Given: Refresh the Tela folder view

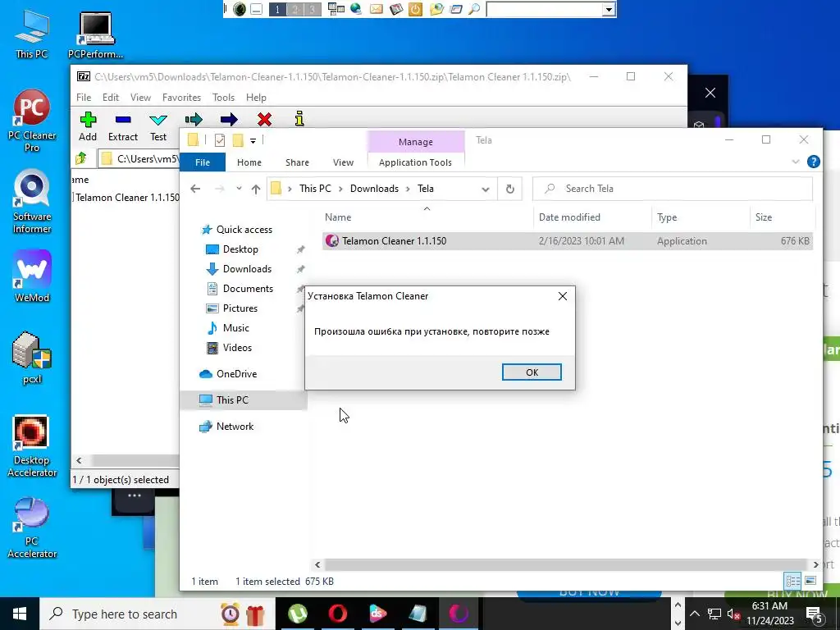Looking at the screenshot, I should (510, 189).
